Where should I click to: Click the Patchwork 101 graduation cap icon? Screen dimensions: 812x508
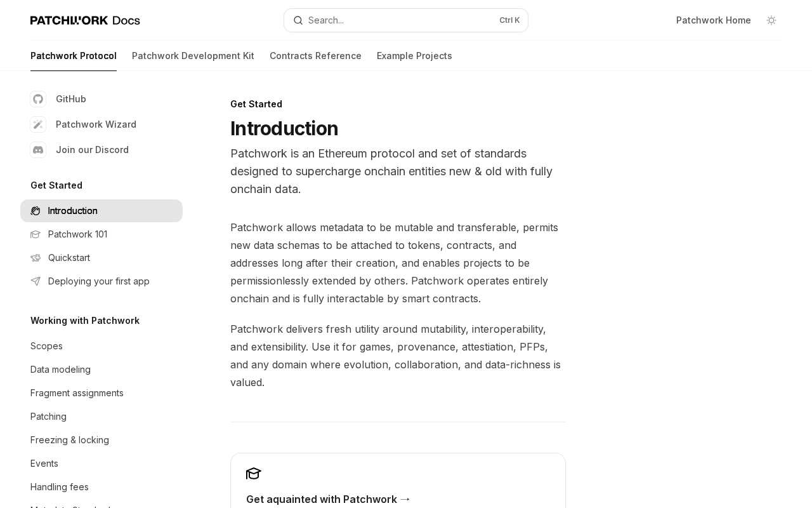[x=36, y=234]
